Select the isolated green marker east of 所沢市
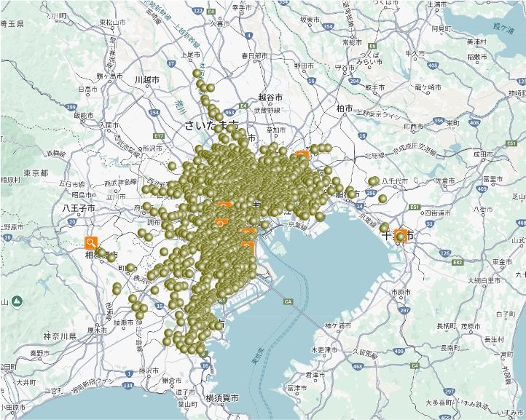 172,165
